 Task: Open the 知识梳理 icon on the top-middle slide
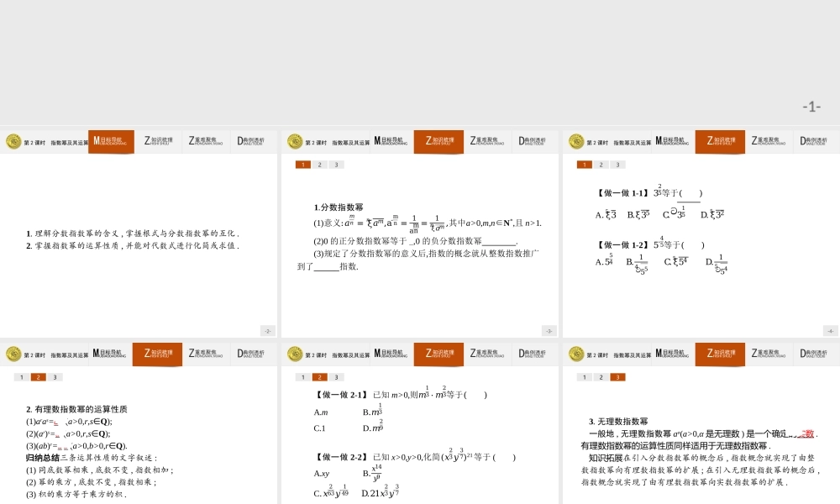438,141
